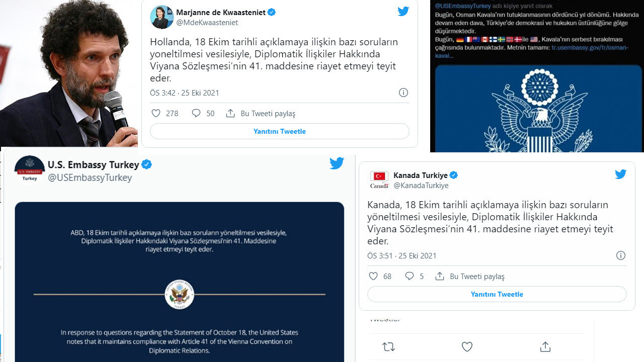
Task: Click the retweet icon below Kanada tweet
Action: point(388,346)
